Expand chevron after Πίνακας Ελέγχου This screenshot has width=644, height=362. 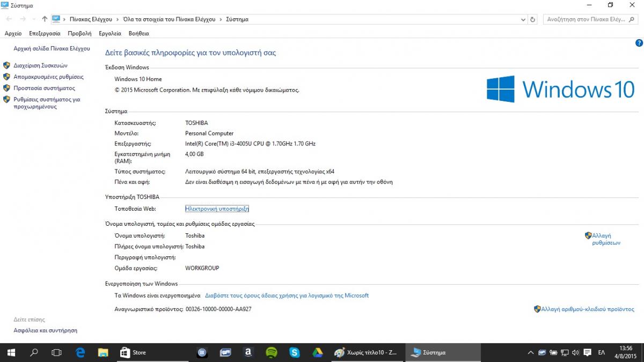118,19
